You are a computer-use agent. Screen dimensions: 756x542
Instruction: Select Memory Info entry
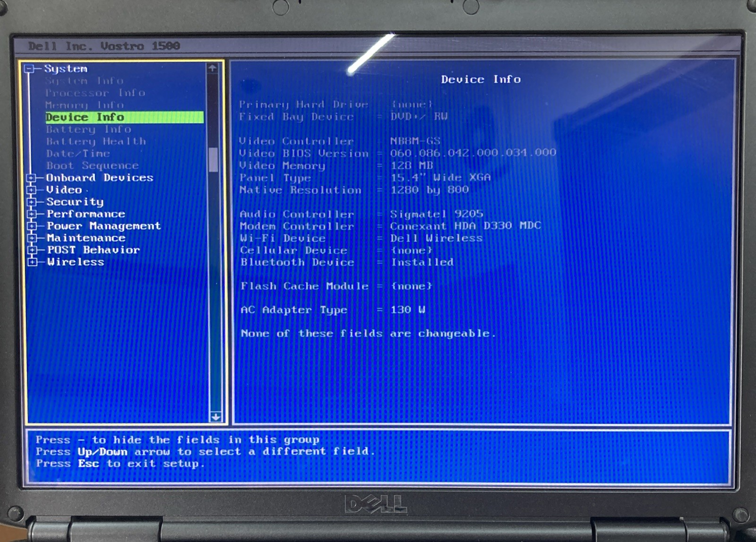[x=85, y=105]
